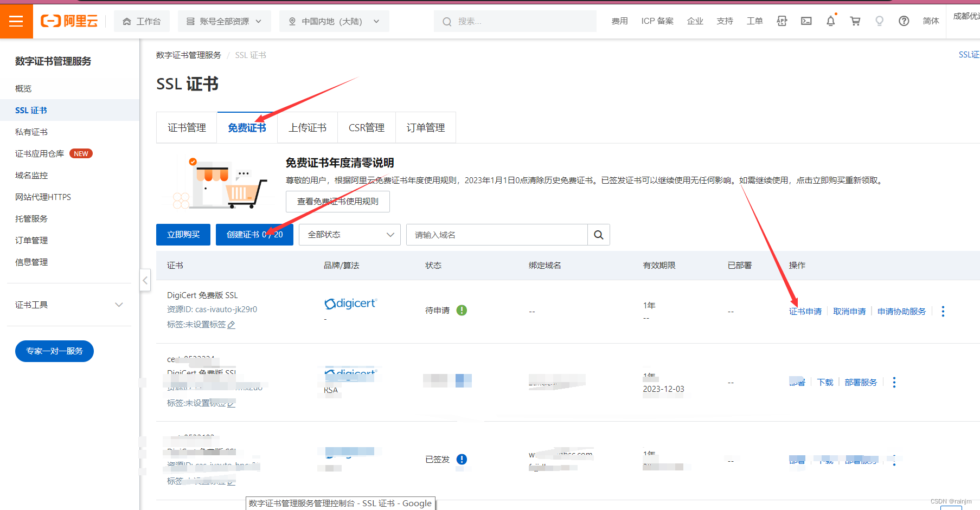Screen dimensions: 980x510
Task: Open the Cloud Shell terminal icon
Action: (806, 21)
